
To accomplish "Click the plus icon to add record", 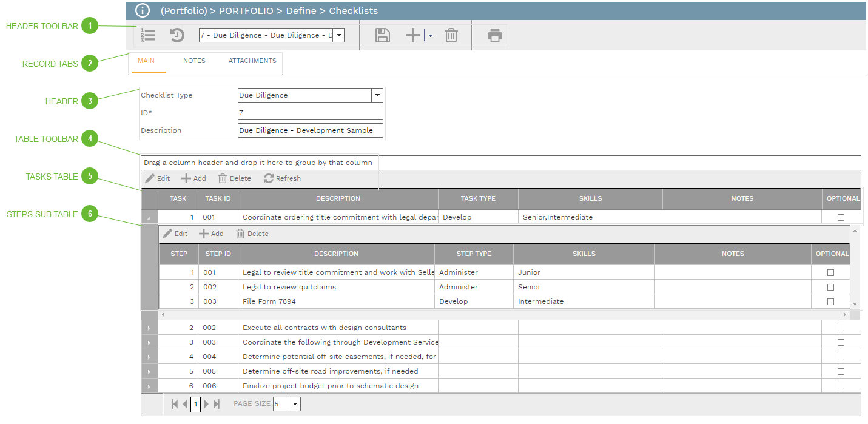I will (x=413, y=35).
